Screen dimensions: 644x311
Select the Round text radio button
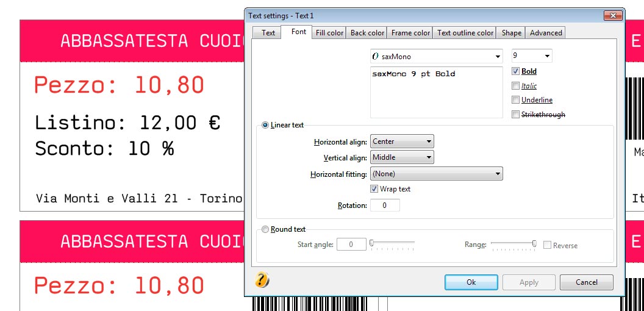click(x=265, y=230)
